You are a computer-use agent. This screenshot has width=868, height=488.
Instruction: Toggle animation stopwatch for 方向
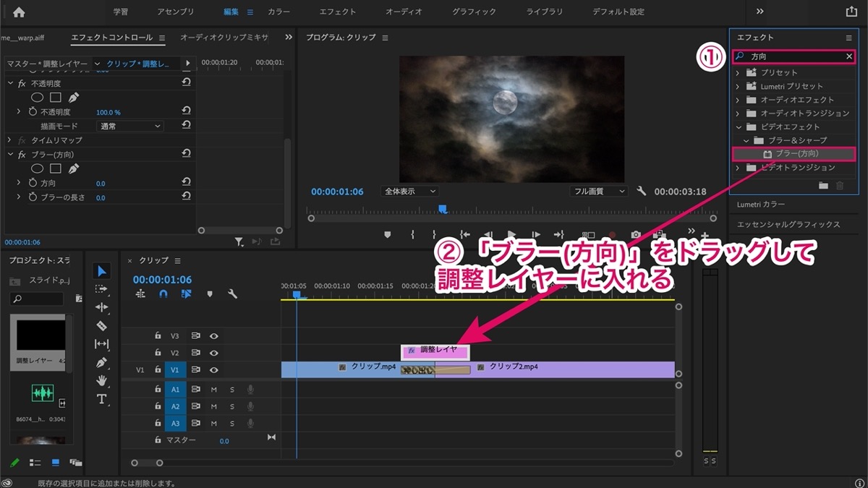point(33,184)
